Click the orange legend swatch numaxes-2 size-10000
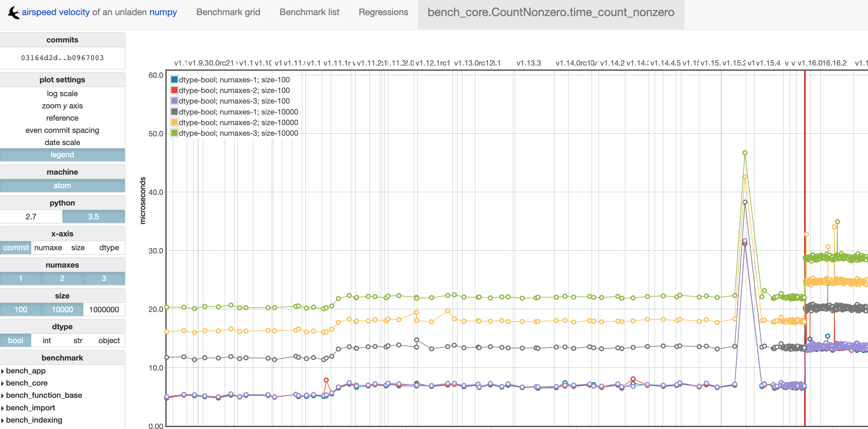868x429 pixels. (x=174, y=122)
